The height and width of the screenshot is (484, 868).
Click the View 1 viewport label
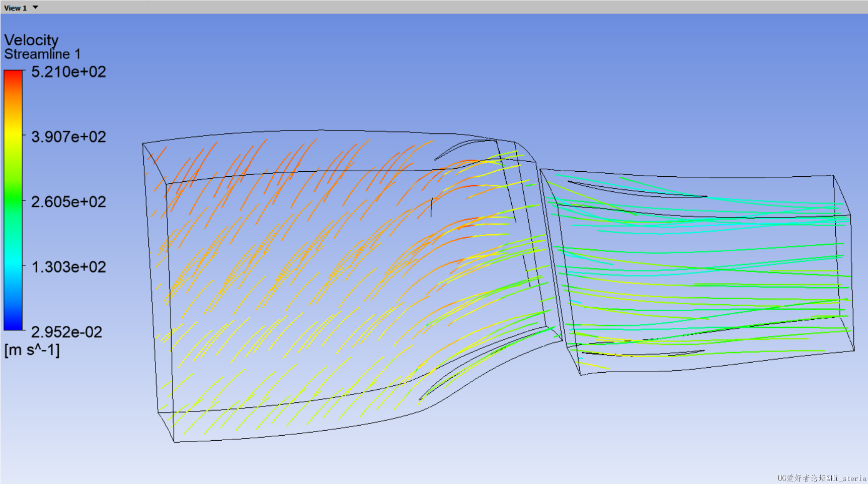[15, 8]
